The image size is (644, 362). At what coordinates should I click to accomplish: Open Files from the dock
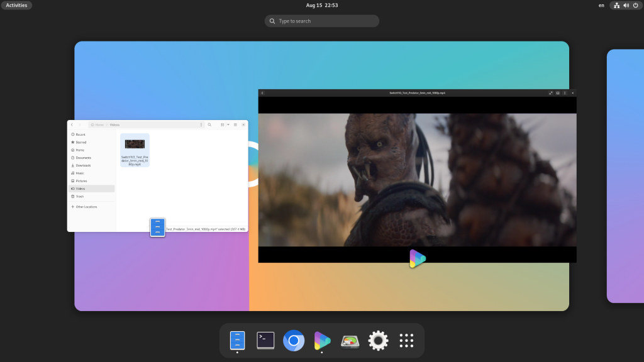pyautogui.click(x=237, y=340)
